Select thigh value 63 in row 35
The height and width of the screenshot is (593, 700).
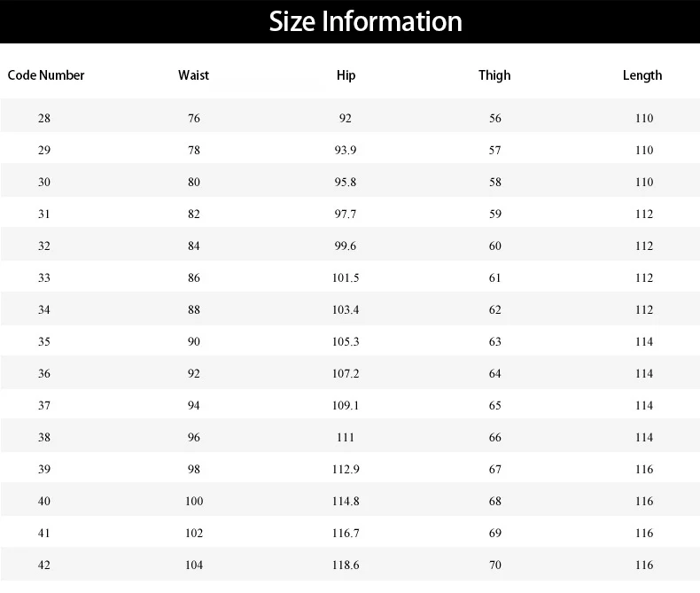pos(495,341)
